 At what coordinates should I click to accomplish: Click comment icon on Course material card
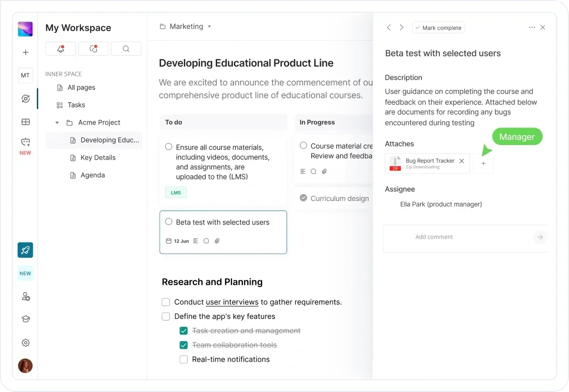click(x=314, y=171)
